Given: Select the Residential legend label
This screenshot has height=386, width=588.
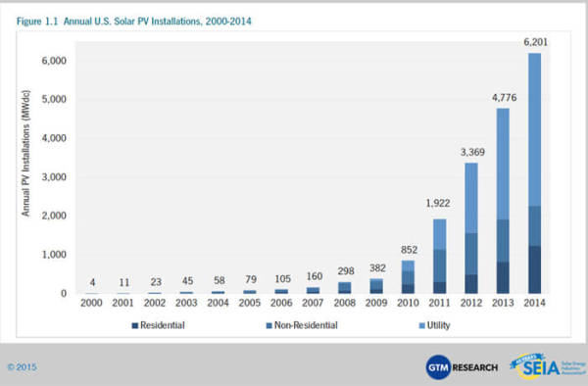Looking at the screenshot, I should click(163, 325).
